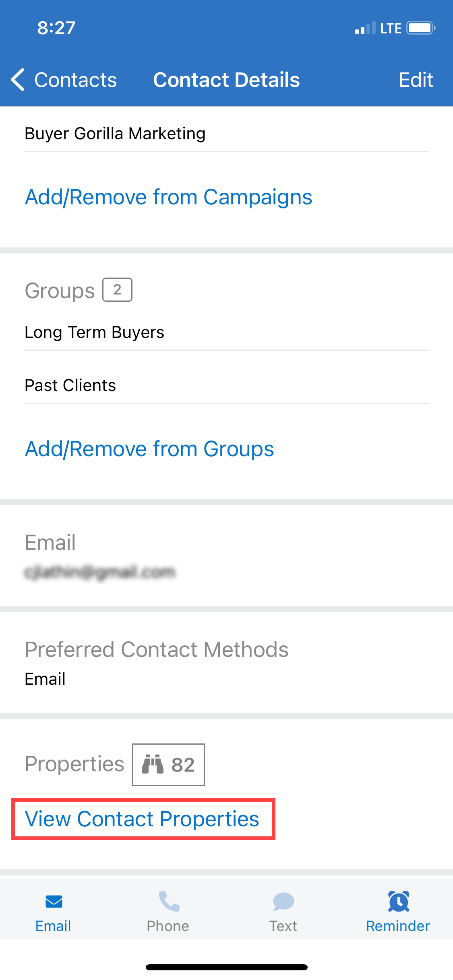Open Add/Remove from Campaigns
The width and height of the screenshot is (453, 980).
[169, 197]
